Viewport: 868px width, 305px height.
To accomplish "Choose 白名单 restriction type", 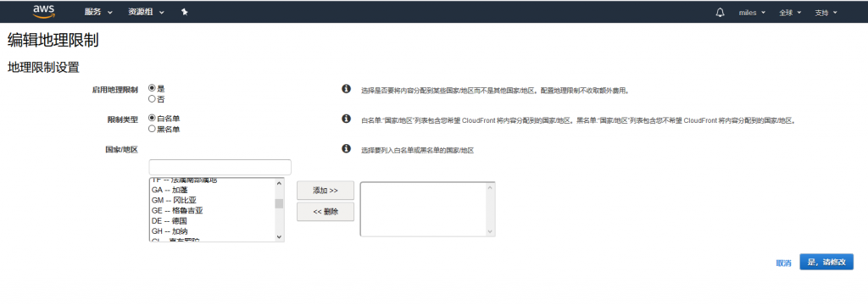I will pos(152,118).
